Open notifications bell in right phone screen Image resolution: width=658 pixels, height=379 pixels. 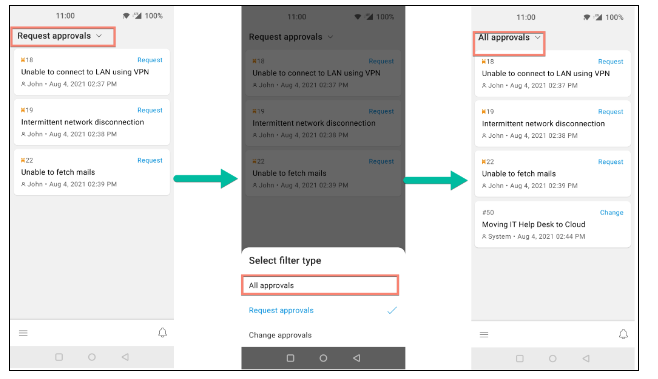[623, 334]
